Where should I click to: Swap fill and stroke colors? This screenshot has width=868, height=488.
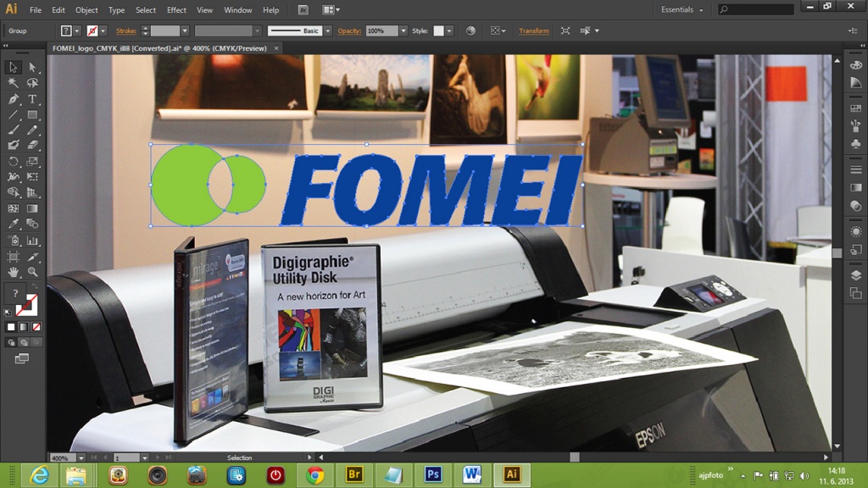[34, 286]
